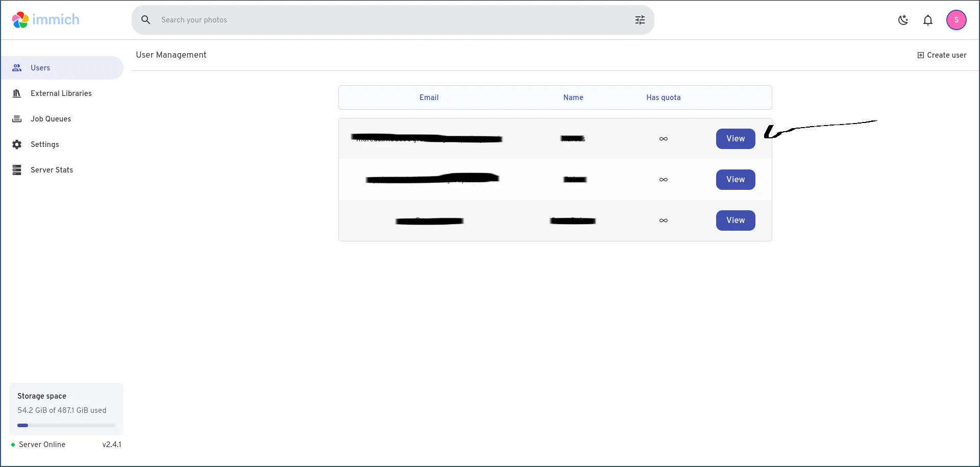Image resolution: width=980 pixels, height=467 pixels.
Task: Toggle the last user's quota infinity icon
Action: pos(663,220)
